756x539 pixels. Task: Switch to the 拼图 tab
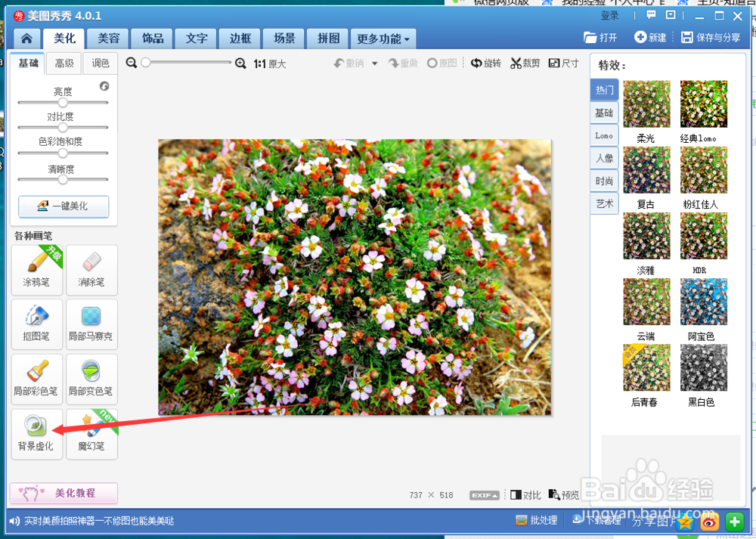point(328,39)
